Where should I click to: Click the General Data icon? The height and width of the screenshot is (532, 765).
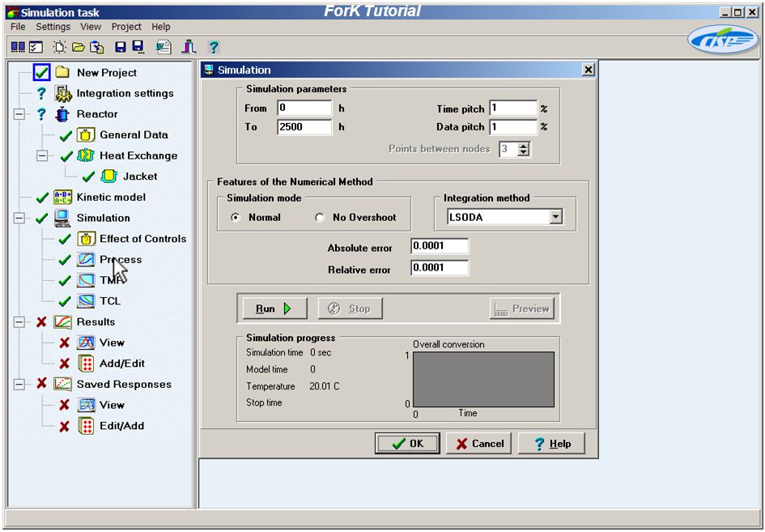tap(86, 134)
